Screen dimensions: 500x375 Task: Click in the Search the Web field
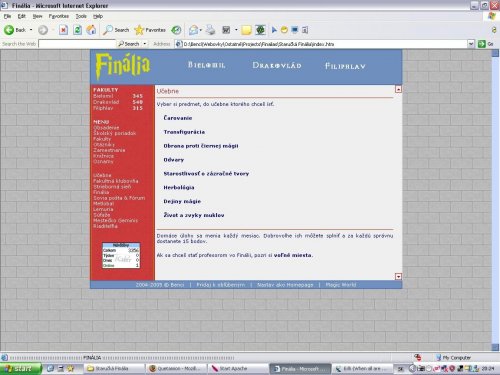(77, 44)
